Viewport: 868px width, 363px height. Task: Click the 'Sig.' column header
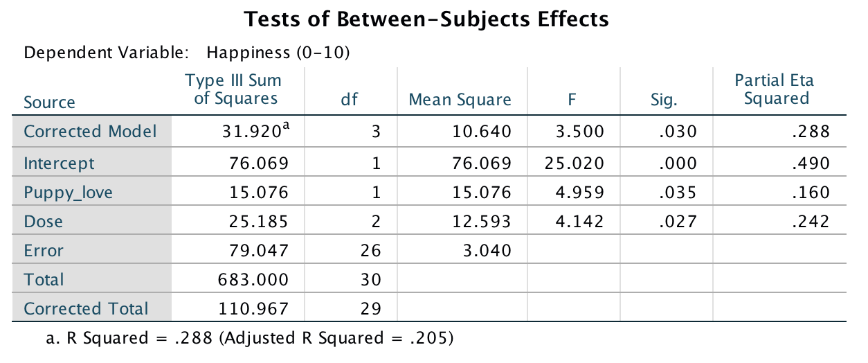pyautogui.click(x=664, y=100)
